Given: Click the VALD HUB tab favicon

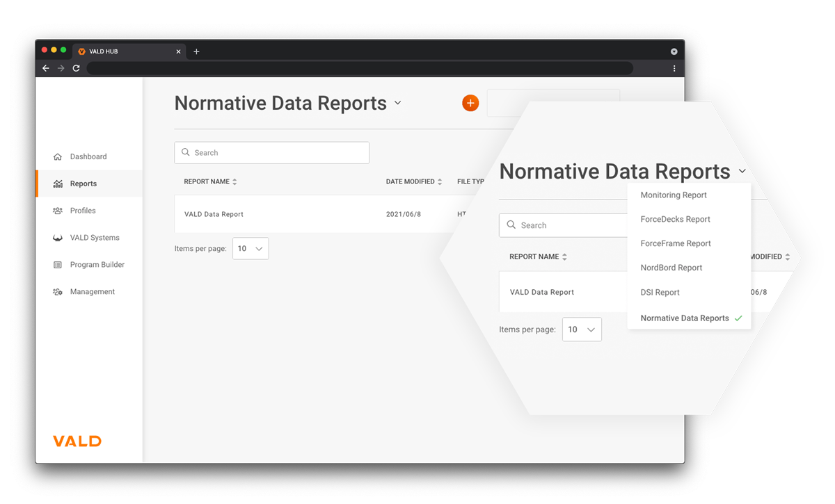Looking at the screenshot, I should (x=81, y=51).
